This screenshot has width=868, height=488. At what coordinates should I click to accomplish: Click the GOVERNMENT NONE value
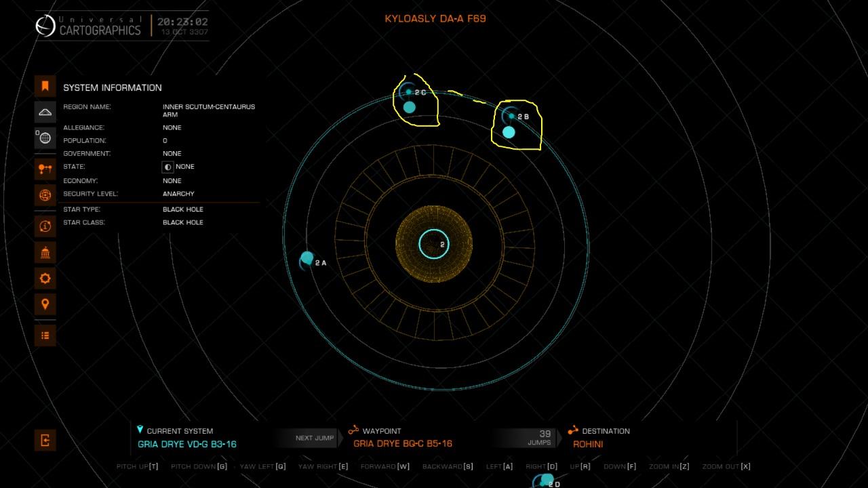[172, 154]
